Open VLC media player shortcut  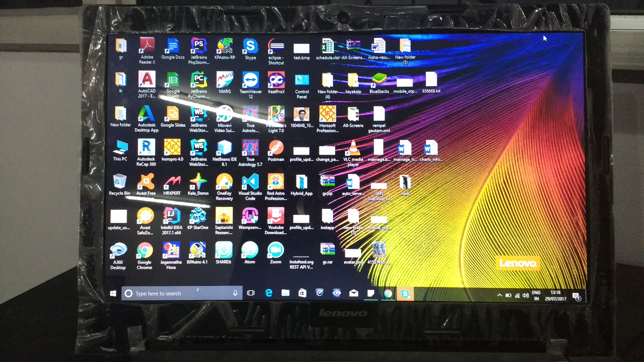point(353,153)
